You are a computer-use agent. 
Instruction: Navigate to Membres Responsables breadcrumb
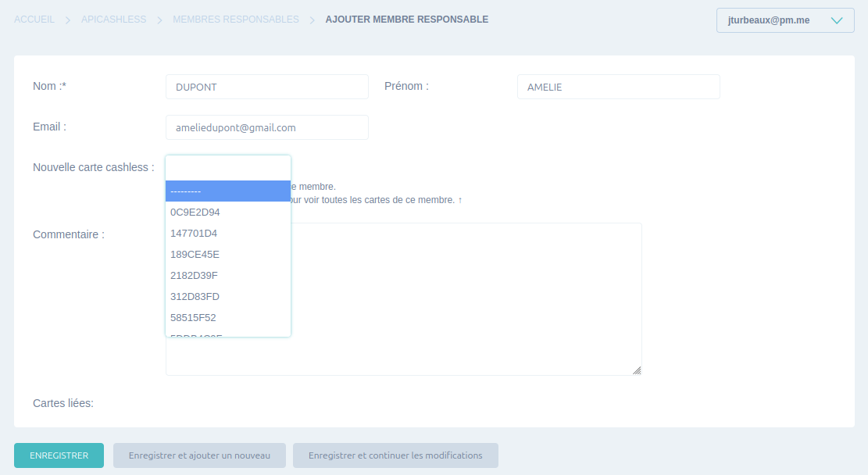tap(236, 20)
